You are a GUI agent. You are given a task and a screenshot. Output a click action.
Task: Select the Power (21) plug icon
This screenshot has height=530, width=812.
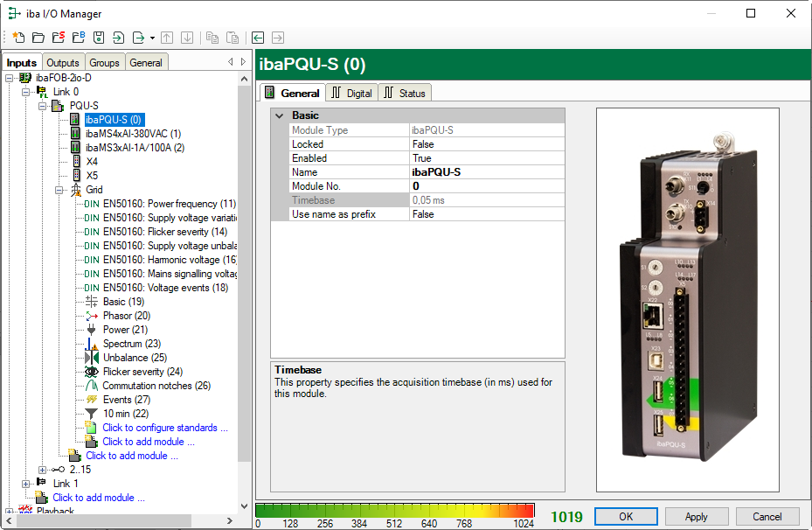(x=92, y=330)
